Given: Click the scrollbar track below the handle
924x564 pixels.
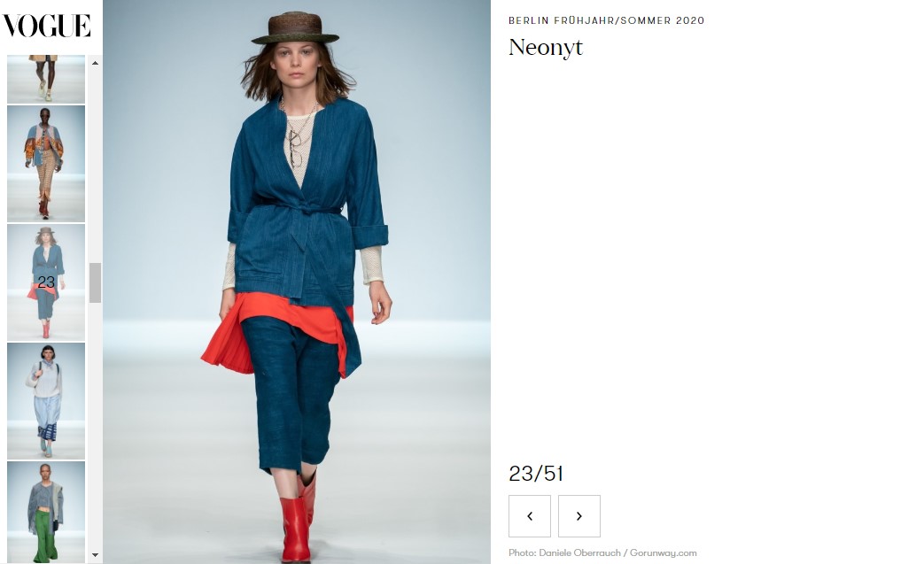Looking at the screenshot, I should [x=95, y=425].
